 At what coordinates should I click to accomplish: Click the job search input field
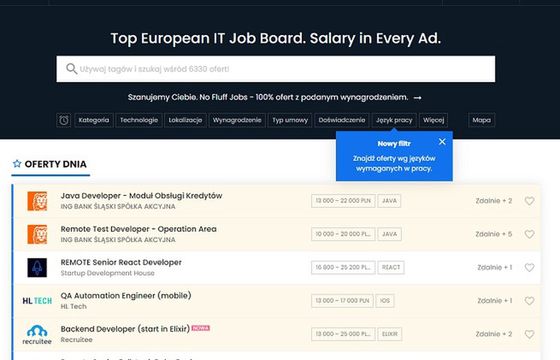coord(275,69)
